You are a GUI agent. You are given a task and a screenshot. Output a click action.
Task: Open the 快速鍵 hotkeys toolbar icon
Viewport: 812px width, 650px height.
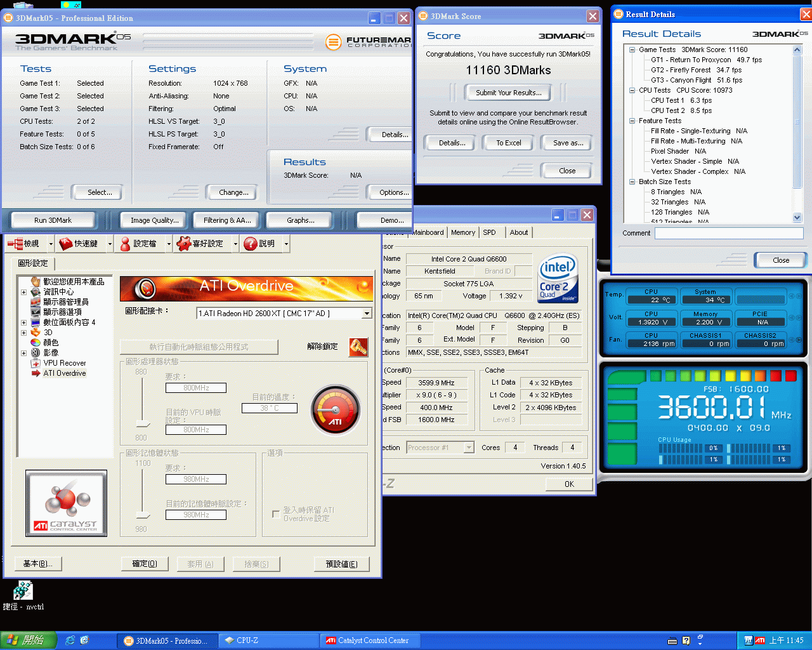coord(65,244)
